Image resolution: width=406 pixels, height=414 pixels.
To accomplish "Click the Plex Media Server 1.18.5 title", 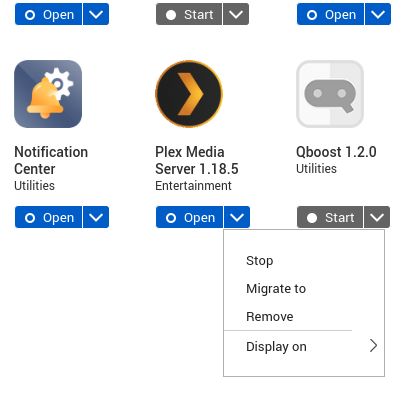I will coord(197,160).
